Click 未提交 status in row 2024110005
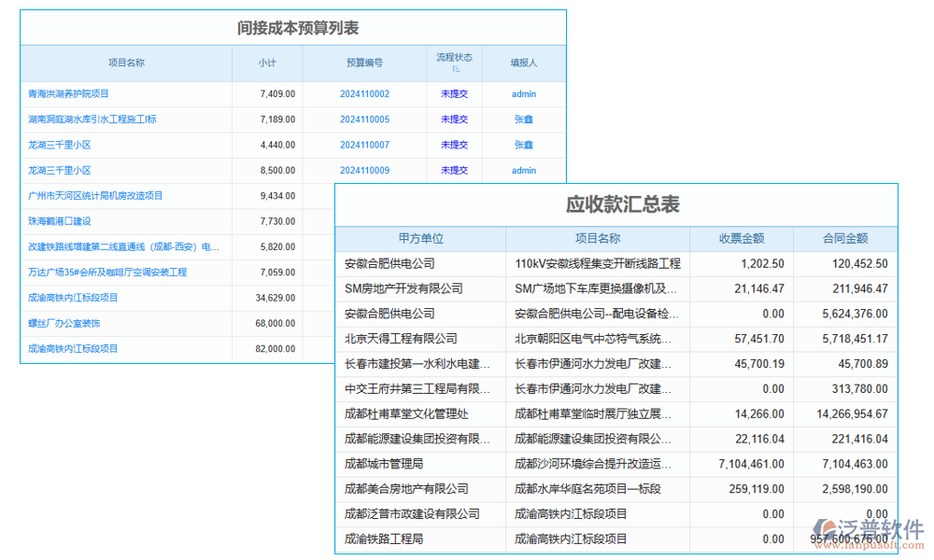 [454, 119]
